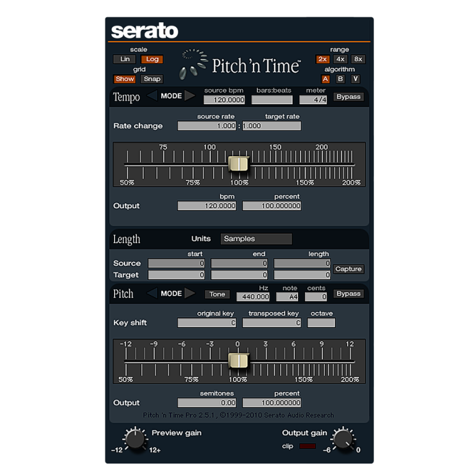Grab the Pitch slider handle
Image resolution: width=476 pixels, height=476 pixels.
[x=239, y=361]
